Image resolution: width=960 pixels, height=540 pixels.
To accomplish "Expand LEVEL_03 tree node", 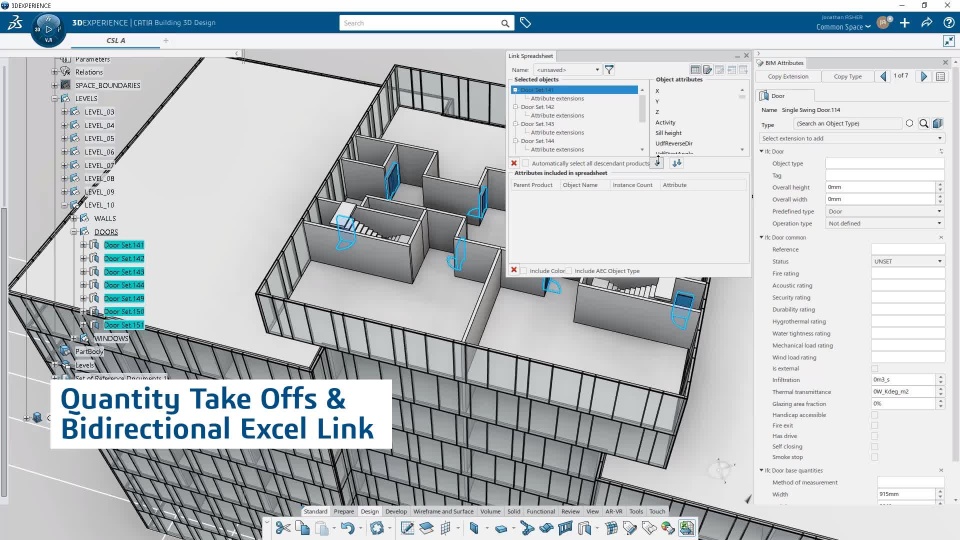I will point(64,112).
